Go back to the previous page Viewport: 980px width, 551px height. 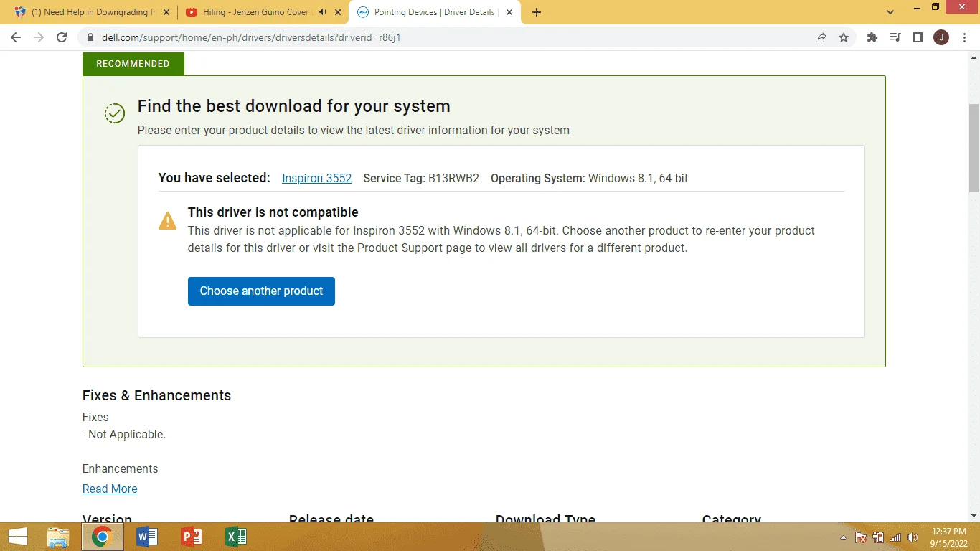(16, 37)
